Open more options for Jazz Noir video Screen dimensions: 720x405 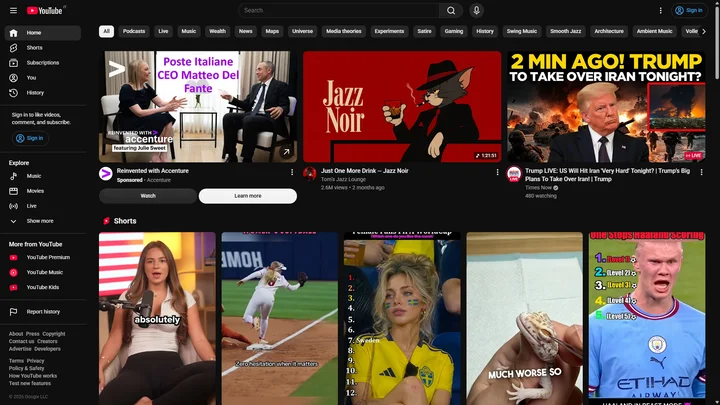click(x=497, y=172)
